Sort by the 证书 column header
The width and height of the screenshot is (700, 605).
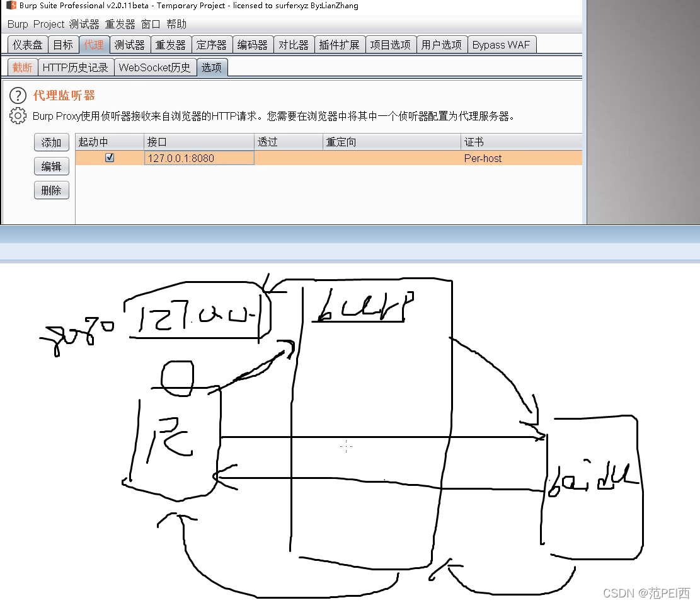pyautogui.click(x=522, y=142)
